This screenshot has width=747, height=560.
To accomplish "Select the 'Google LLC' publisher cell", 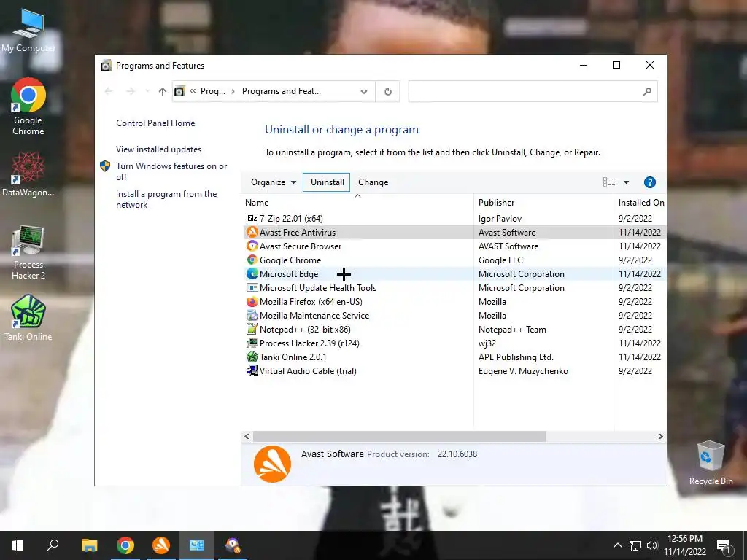I will [x=500, y=260].
